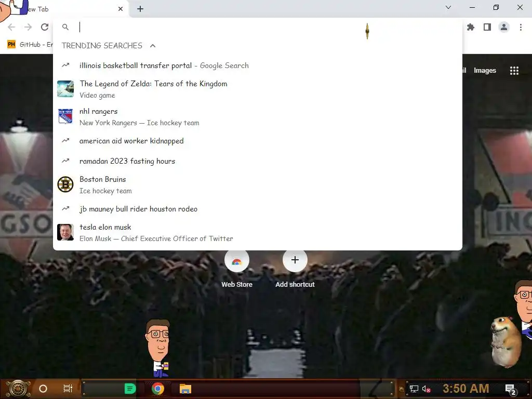
Task: Click the omnibox search magnifier icon
Action: [x=65, y=27]
